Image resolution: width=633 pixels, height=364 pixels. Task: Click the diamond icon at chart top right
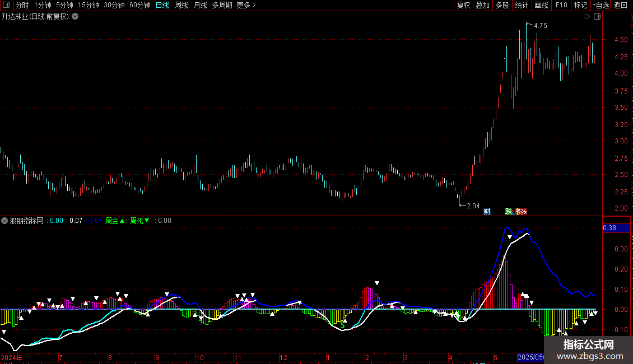[587, 17]
